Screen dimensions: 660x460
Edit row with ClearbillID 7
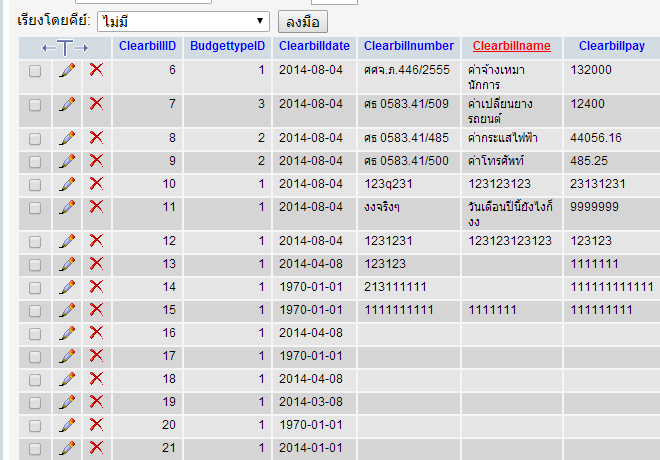67,104
